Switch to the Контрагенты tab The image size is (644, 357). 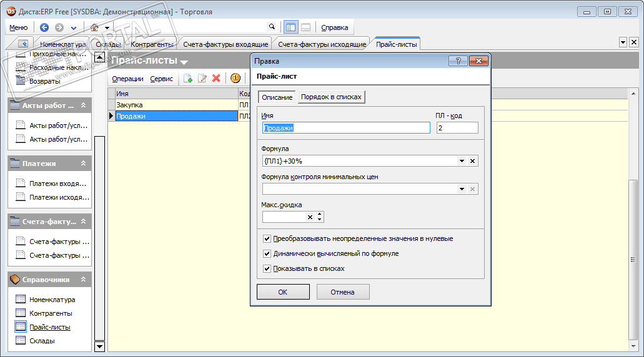point(152,44)
